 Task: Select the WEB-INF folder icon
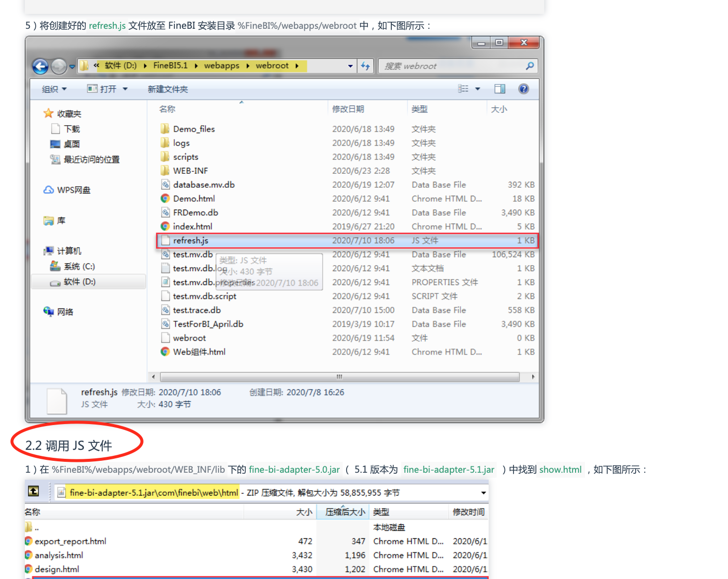coord(165,171)
